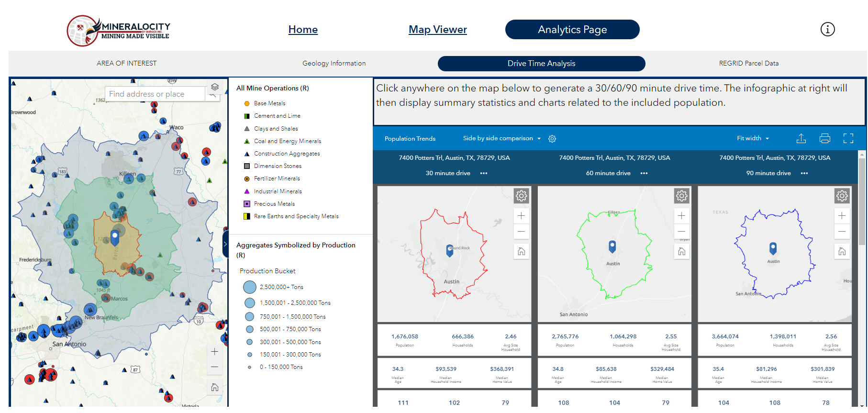Click the infographic vertical scrollbar
The image size is (868, 413).
(x=862, y=201)
